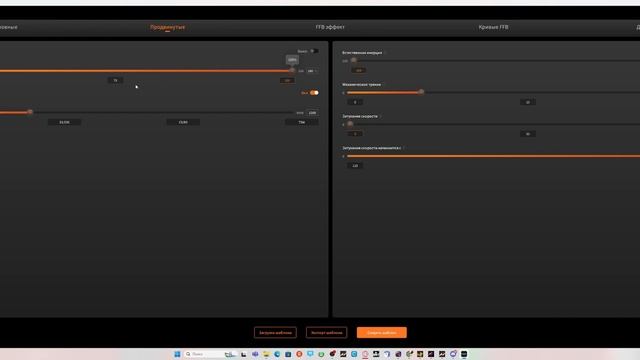The height and width of the screenshot is (360, 640).
Task: Click the orange value box under Естественная инерция
Action: pos(358,70)
